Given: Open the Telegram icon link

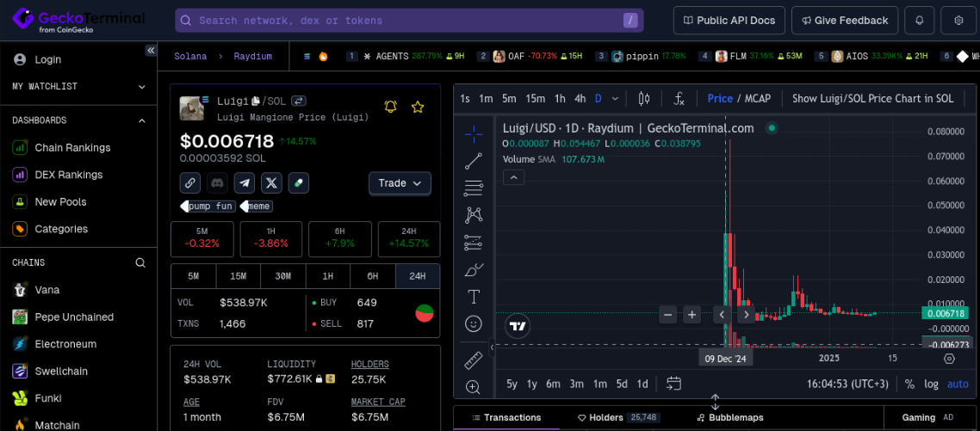Looking at the screenshot, I should tap(245, 183).
